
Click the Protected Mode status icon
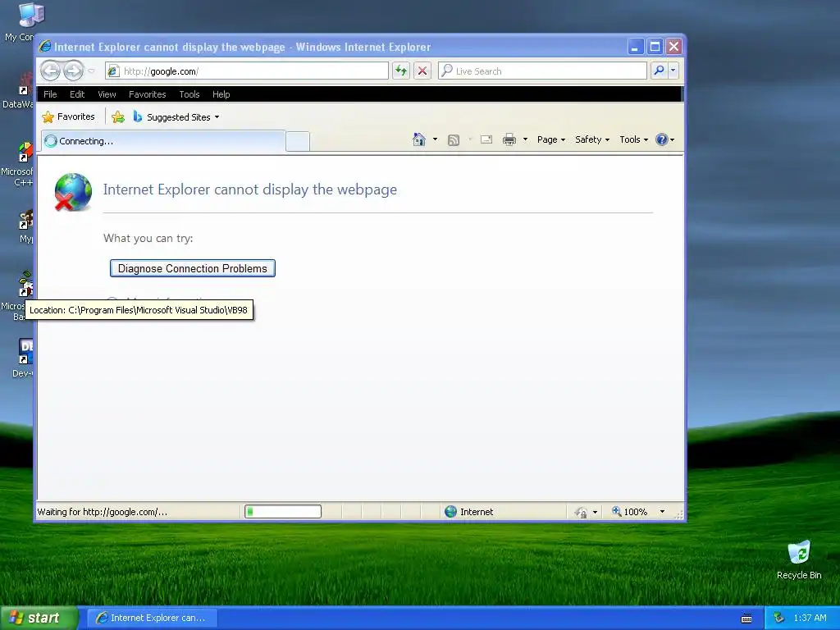tap(581, 512)
